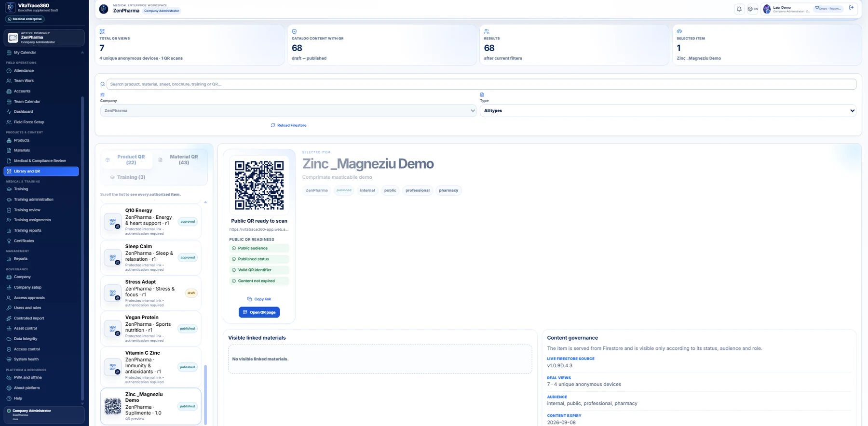Select the Q10 Energy list item
Image resolution: width=868 pixels, height=426 pixels.
tap(150, 222)
